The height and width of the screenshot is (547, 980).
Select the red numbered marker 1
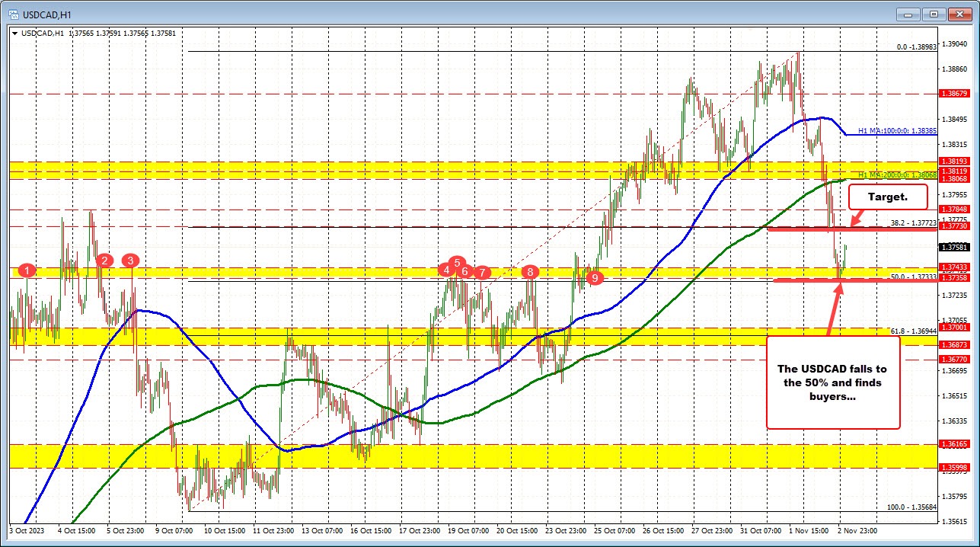(x=27, y=270)
